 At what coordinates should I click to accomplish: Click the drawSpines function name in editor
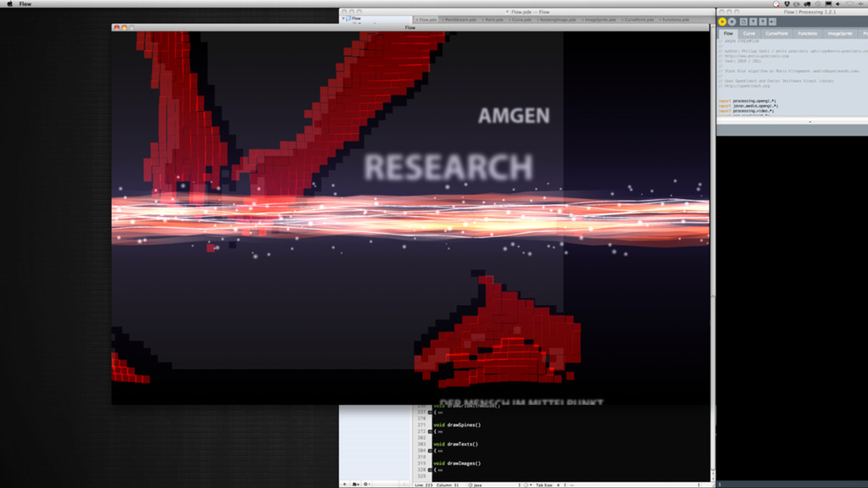click(x=464, y=425)
